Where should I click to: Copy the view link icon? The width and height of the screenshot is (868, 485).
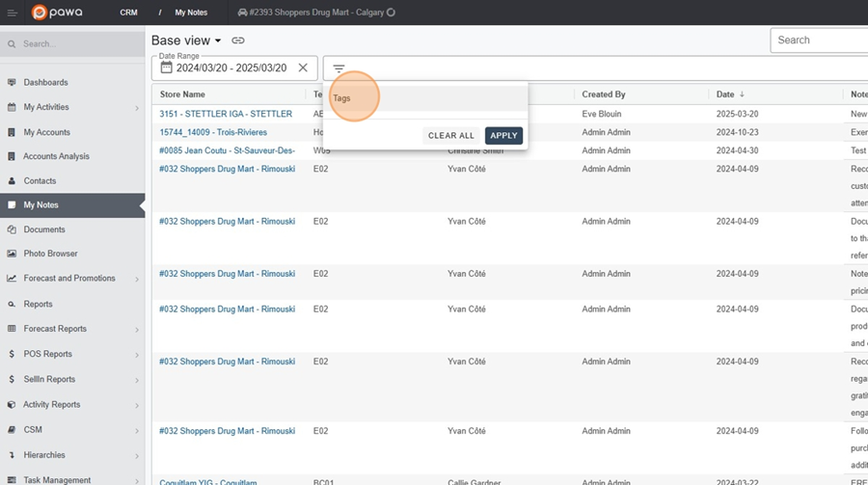click(238, 40)
